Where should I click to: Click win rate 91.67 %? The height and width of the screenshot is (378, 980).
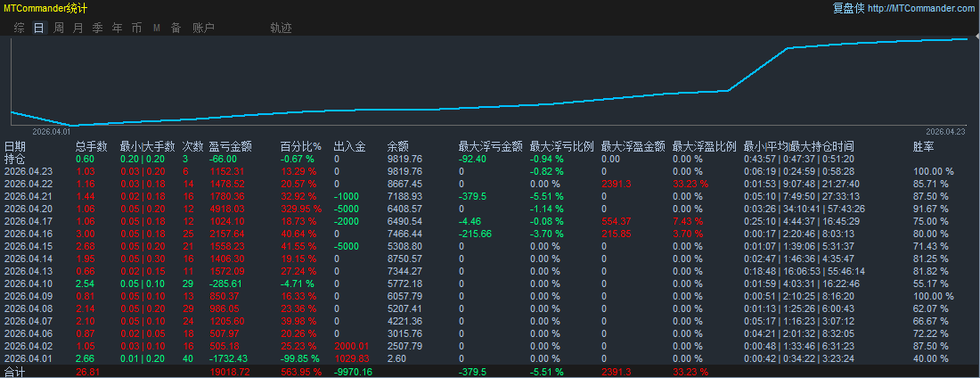(931, 209)
